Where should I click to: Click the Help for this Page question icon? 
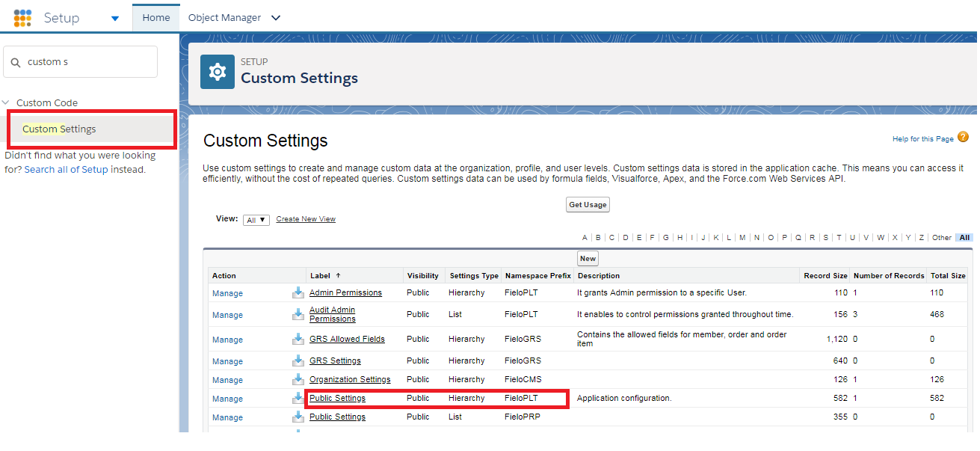point(963,137)
